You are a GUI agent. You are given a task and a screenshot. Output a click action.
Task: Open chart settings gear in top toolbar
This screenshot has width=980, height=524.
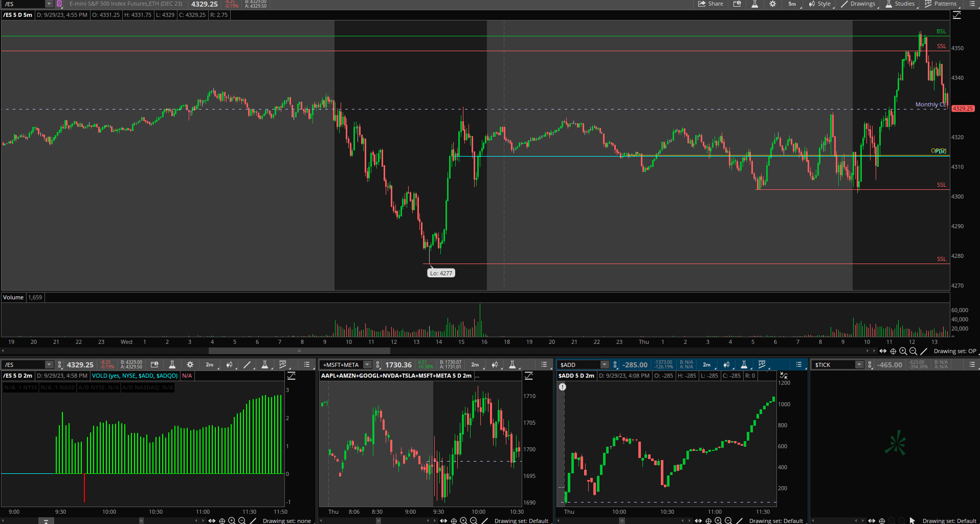click(772, 4)
